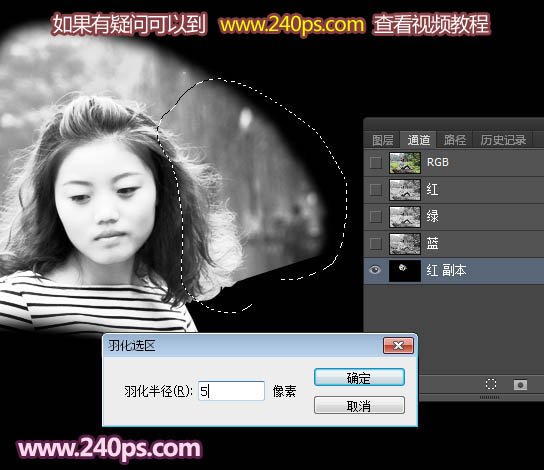Screen dimensions: 544x470
Task: Select the 红 channel thumbnail
Action: tap(405, 190)
